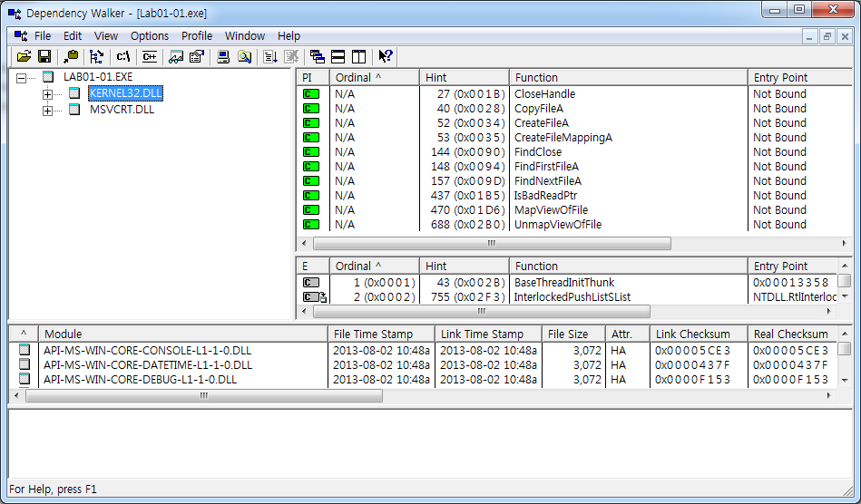Click the Save floppy disk icon
This screenshot has width=861, height=504.
pyautogui.click(x=44, y=56)
